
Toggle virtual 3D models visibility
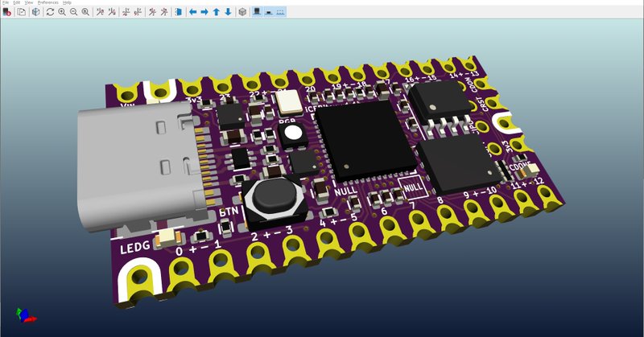pyautogui.click(x=280, y=12)
